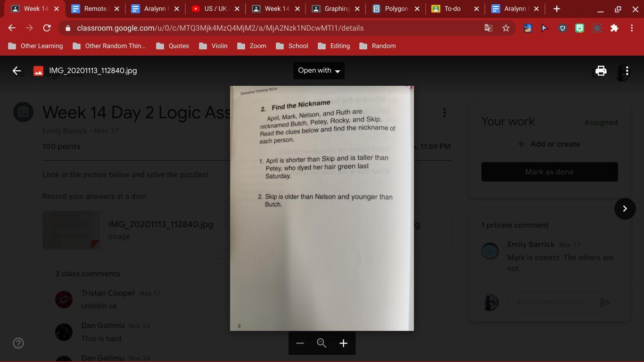The image size is (644, 362).
Task: Open the School bookmarks folder
Action: click(292, 46)
